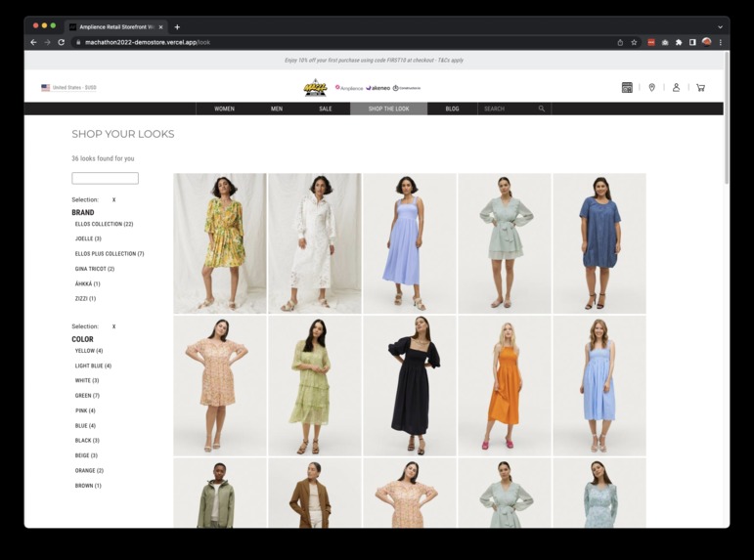Open the user account icon
This screenshot has width=754, height=560.
point(676,88)
